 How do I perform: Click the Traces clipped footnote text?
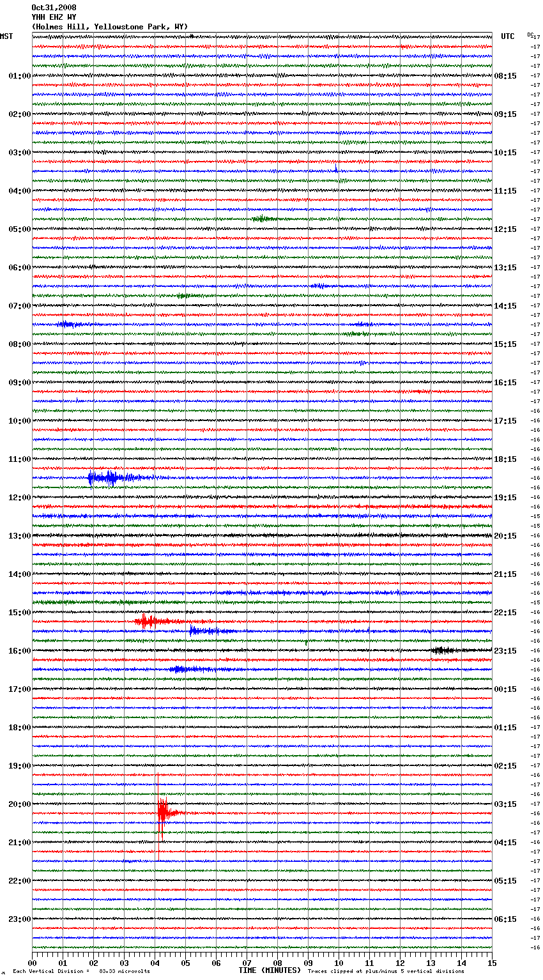(x=386, y=971)
